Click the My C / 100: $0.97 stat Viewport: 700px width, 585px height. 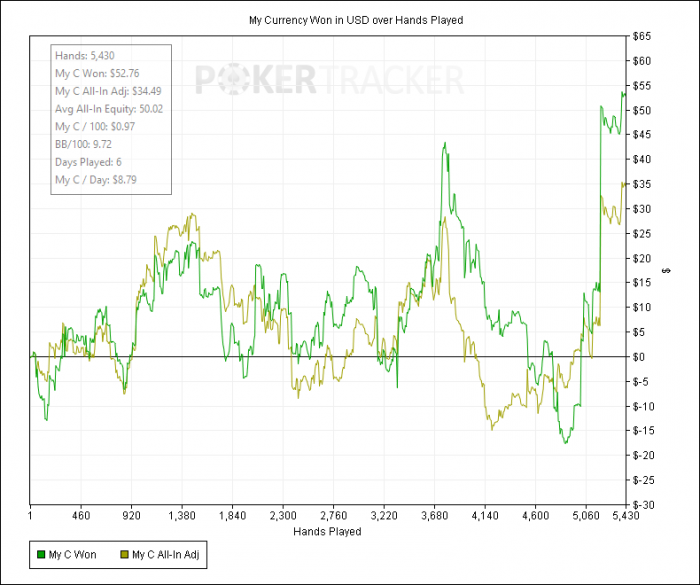pyautogui.click(x=95, y=127)
